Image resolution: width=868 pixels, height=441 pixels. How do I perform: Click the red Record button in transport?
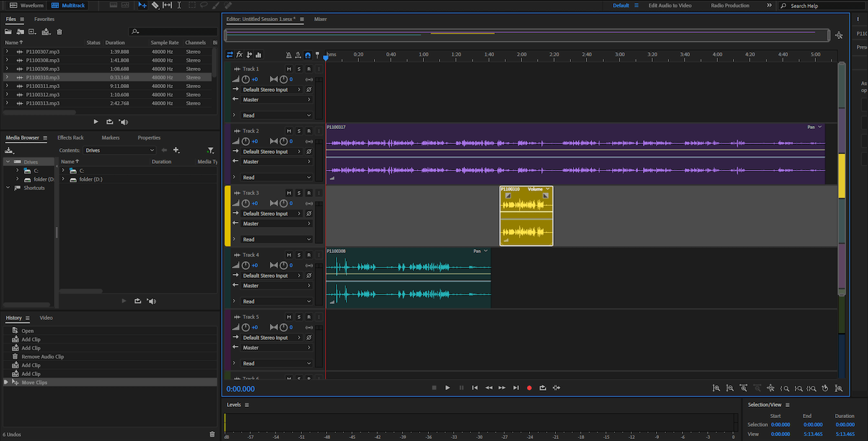click(x=529, y=388)
